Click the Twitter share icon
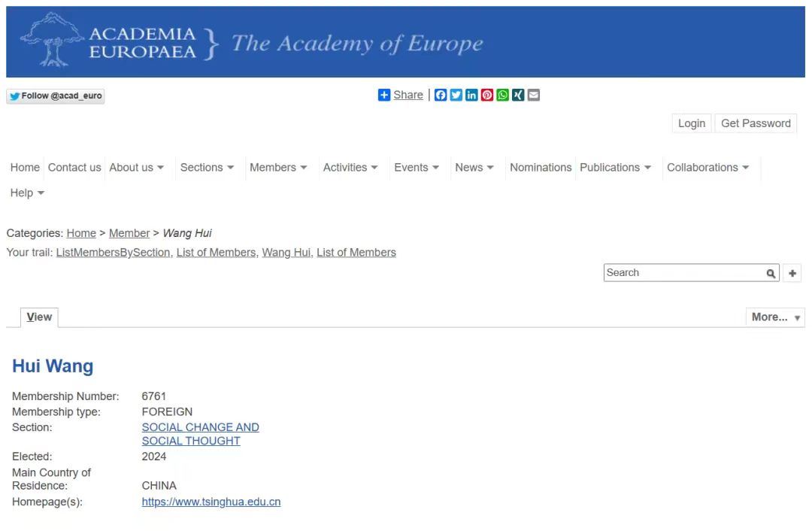812x531 pixels. (456, 95)
